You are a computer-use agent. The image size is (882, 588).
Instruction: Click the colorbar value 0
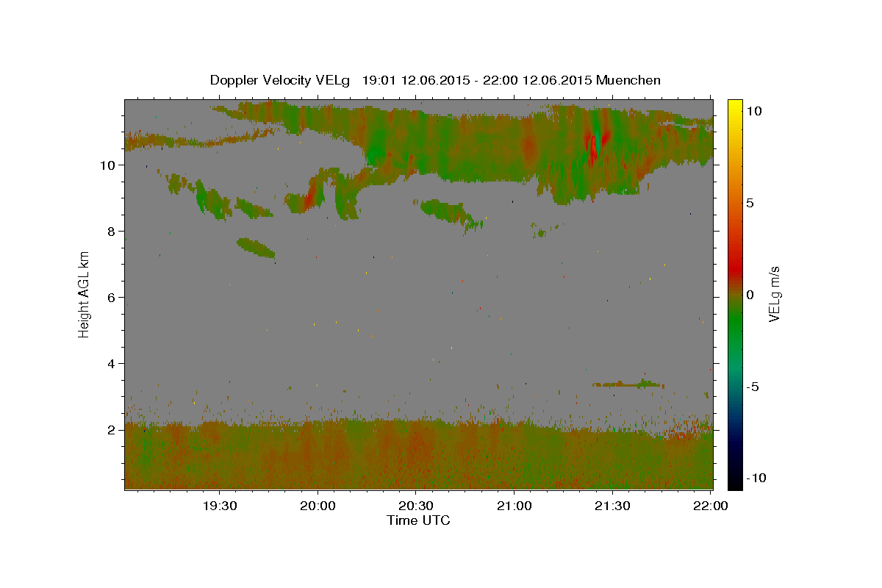750,295
